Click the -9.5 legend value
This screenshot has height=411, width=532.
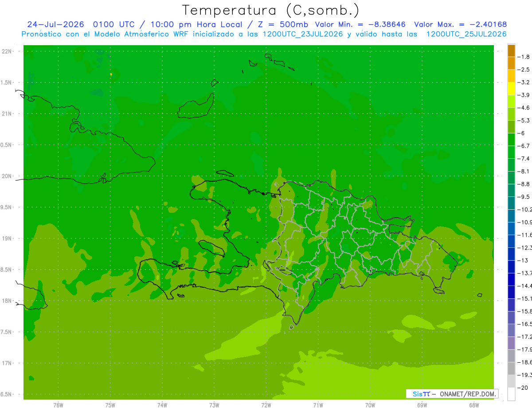(524, 196)
